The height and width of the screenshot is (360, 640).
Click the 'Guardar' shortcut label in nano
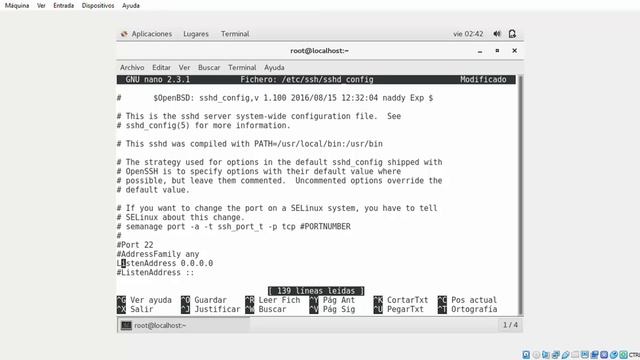210,300
